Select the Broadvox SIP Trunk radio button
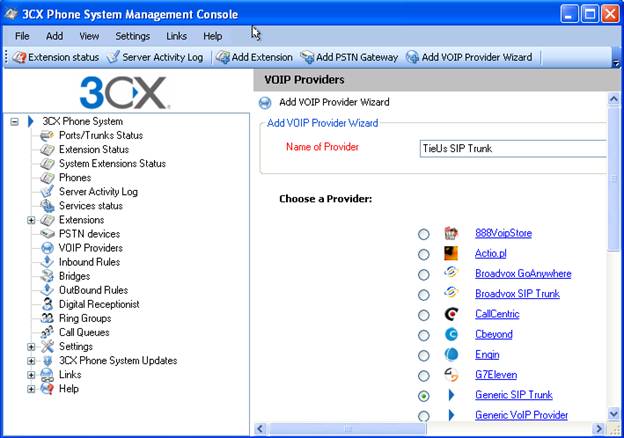 coord(423,295)
